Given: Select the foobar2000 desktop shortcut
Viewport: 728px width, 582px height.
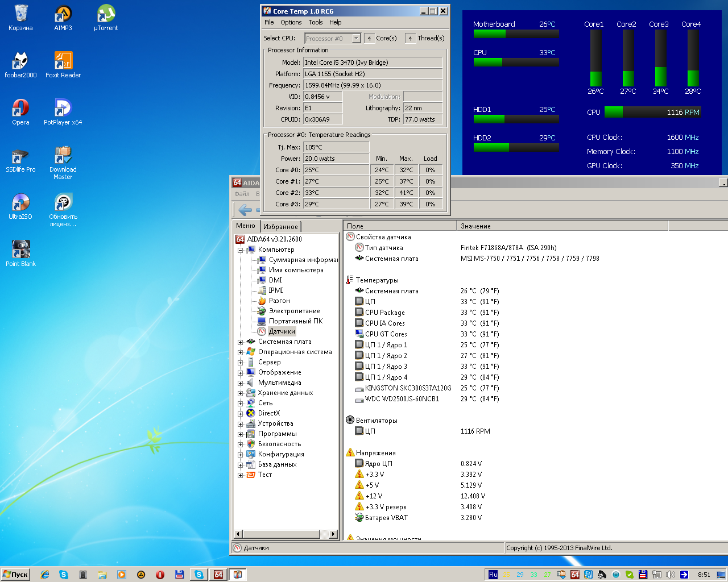Looking at the screenshot, I should click(x=20, y=65).
